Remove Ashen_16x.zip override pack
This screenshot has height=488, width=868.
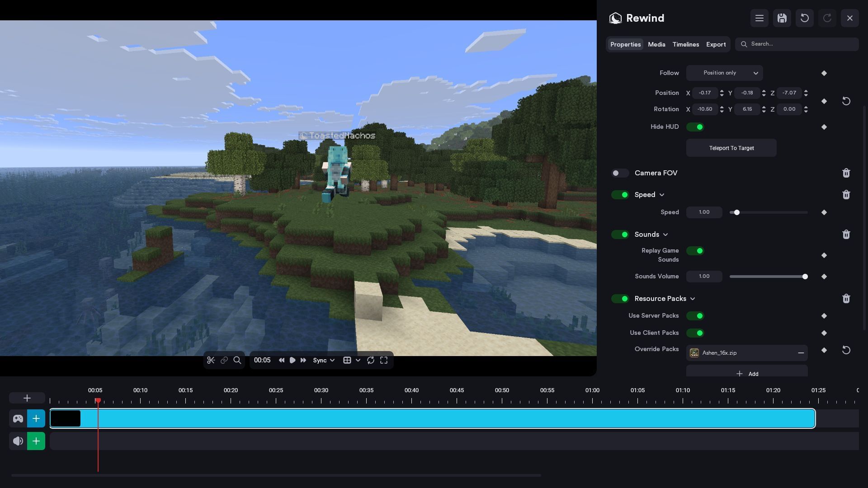(x=801, y=353)
